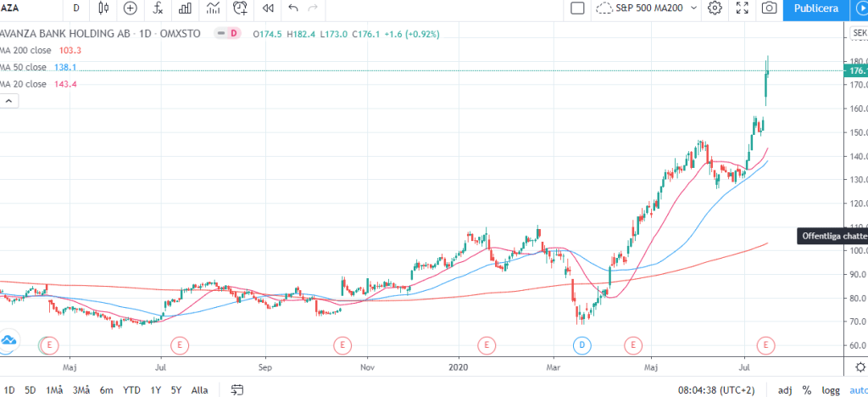Open the financials bar chart icon
868x397 pixels.
point(186,8)
